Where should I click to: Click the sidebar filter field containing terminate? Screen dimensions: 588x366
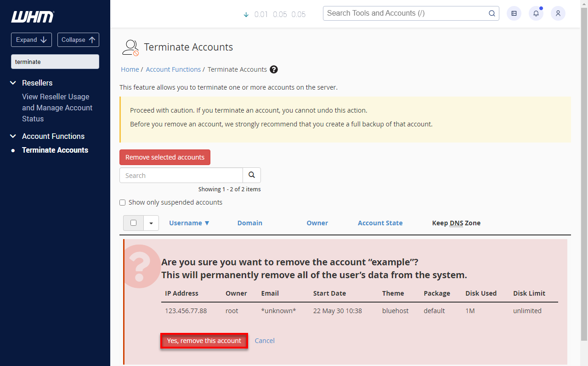point(55,62)
